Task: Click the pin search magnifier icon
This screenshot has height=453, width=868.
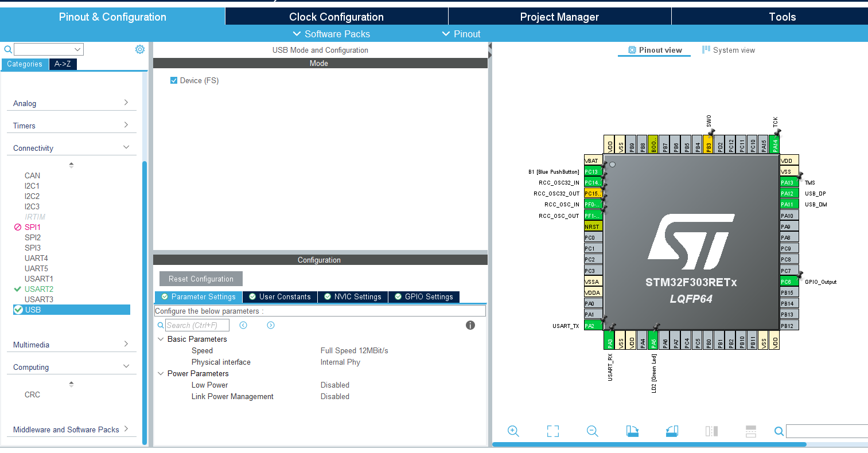Action: coord(779,431)
